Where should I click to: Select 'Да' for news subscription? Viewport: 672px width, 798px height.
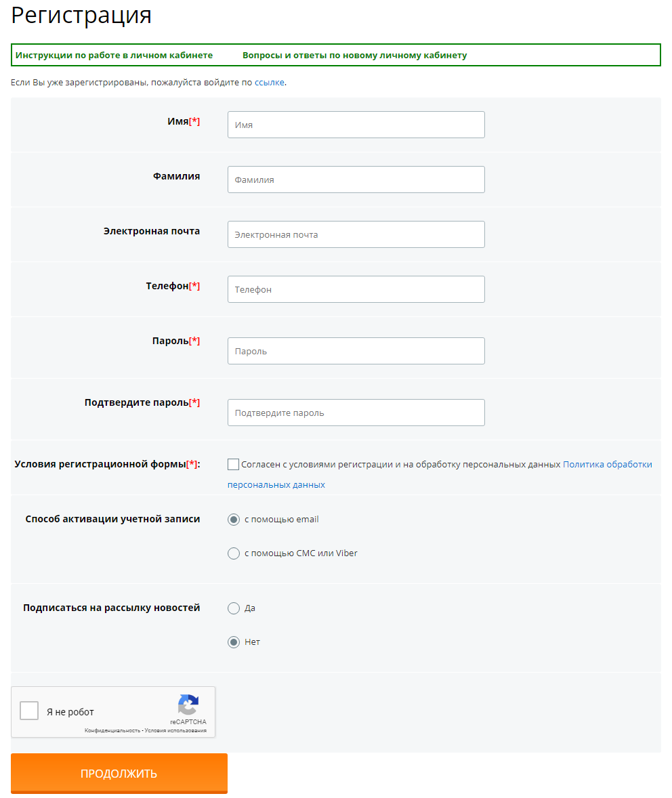pyautogui.click(x=234, y=608)
